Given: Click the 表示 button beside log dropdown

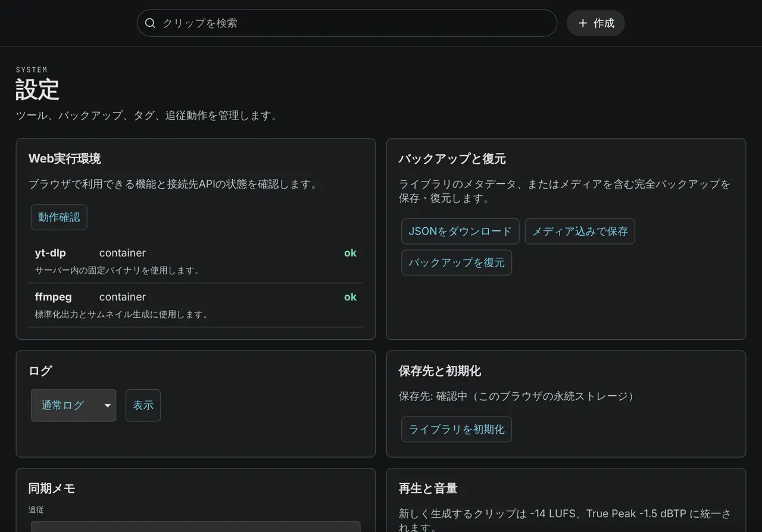Looking at the screenshot, I should pyautogui.click(x=143, y=405).
